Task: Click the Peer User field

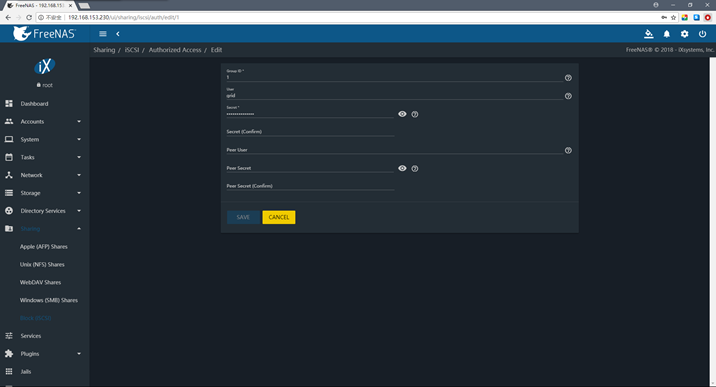Action: coord(395,150)
